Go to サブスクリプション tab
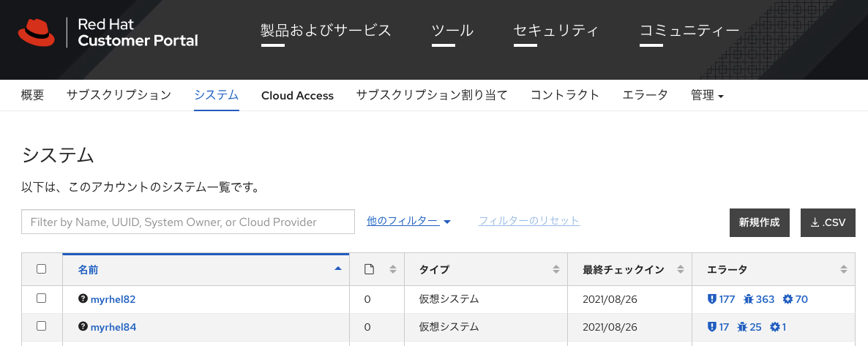 coord(119,95)
